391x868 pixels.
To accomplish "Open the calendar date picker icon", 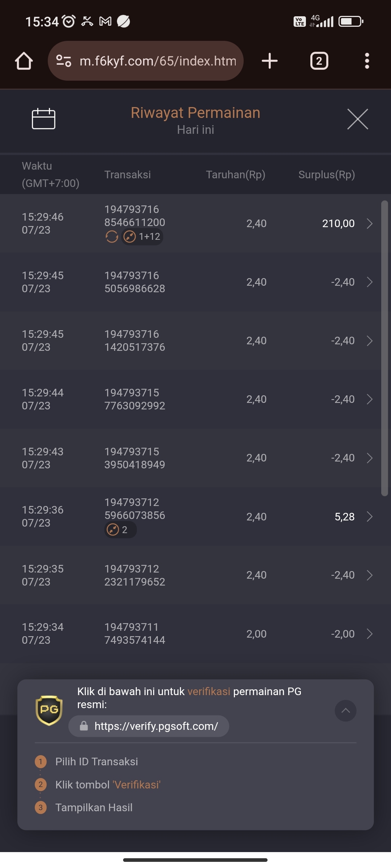I will [x=43, y=119].
